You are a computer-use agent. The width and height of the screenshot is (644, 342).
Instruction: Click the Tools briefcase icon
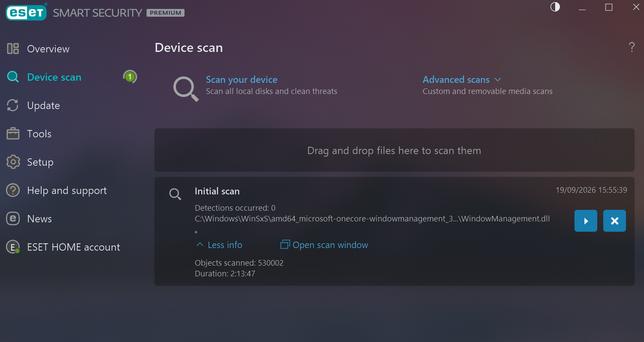click(13, 134)
